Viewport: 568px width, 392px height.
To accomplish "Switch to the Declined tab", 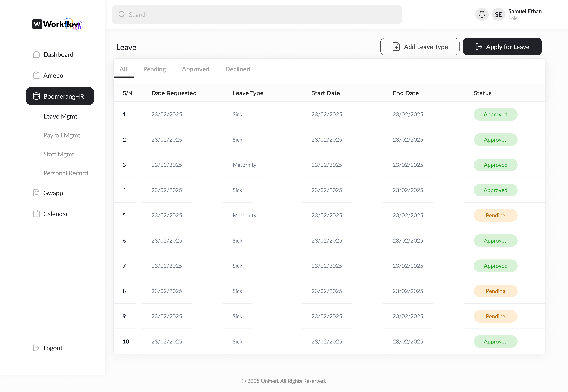I will [237, 69].
